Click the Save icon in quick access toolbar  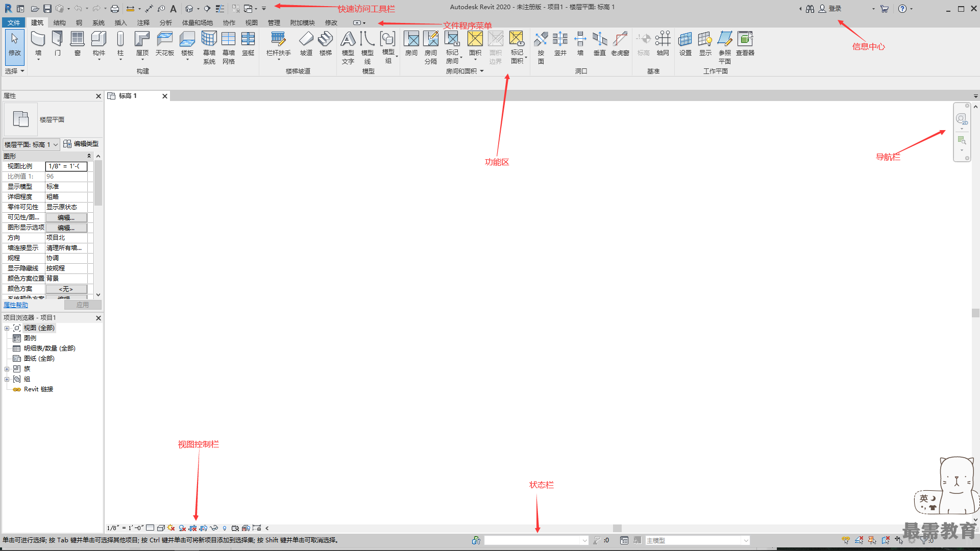[47, 9]
